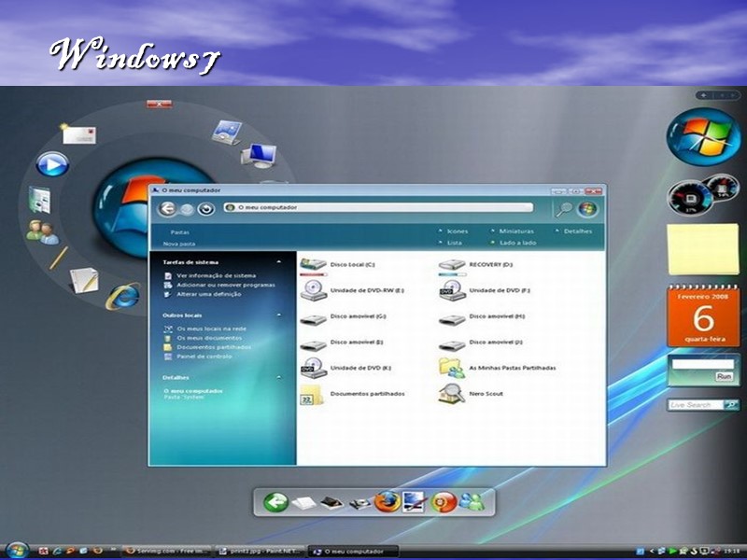This screenshot has width=747, height=560.
Task: Click the Run gadget text field
Action: click(703, 364)
